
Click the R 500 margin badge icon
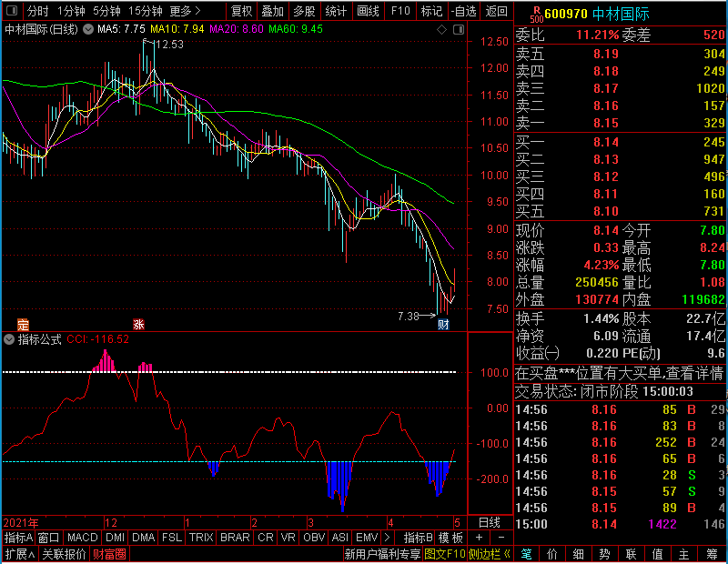pos(537,15)
